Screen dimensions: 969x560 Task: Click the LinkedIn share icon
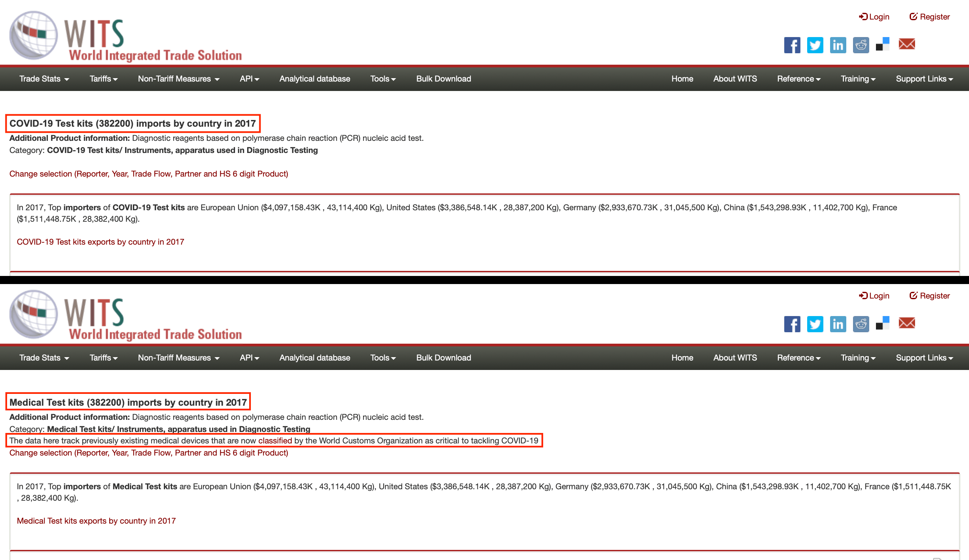pyautogui.click(x=838, y=45)
